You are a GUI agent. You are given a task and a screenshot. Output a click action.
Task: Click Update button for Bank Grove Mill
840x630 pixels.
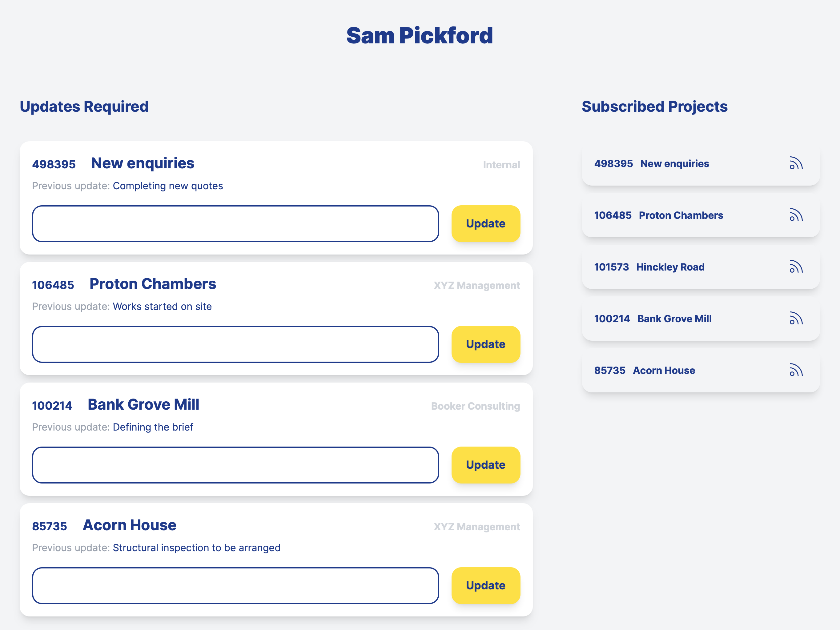pyautogui.click(x=485, y=465)
